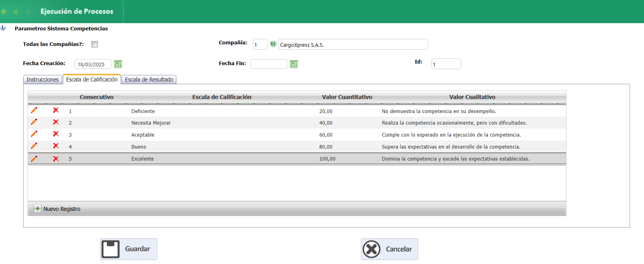Open calendar picker for Fecha Creación
Image resolution: width=644 pixels, height=264 pixels.
pos(118,64)
